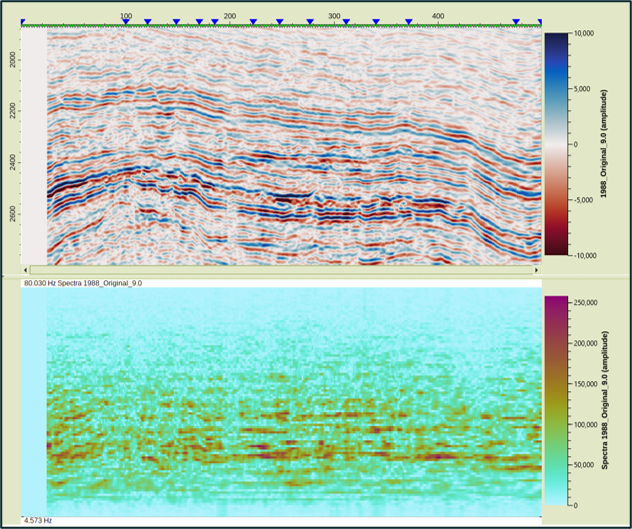Click the blue triangle marker under trace label 100
This screenshot has height=529, width=632.
[126, 22]
